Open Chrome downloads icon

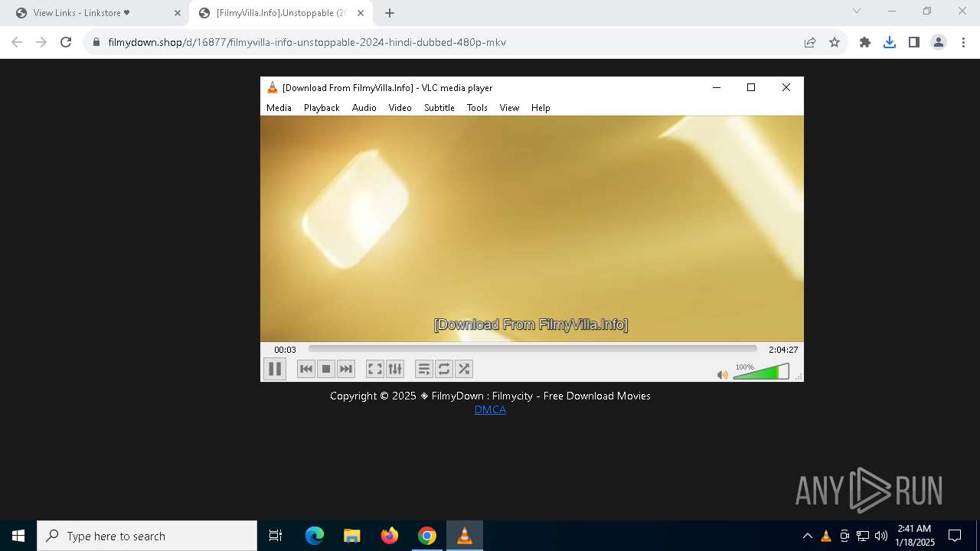(890, 42)
